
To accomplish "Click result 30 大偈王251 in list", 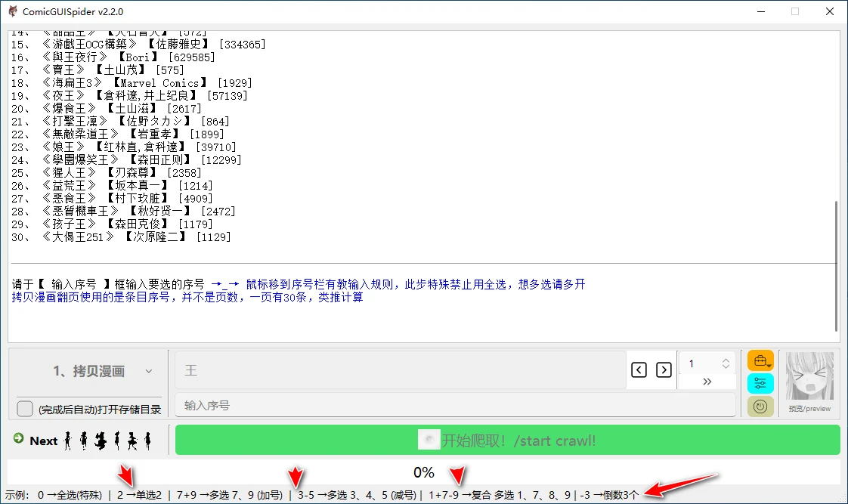I will (121, 237).
